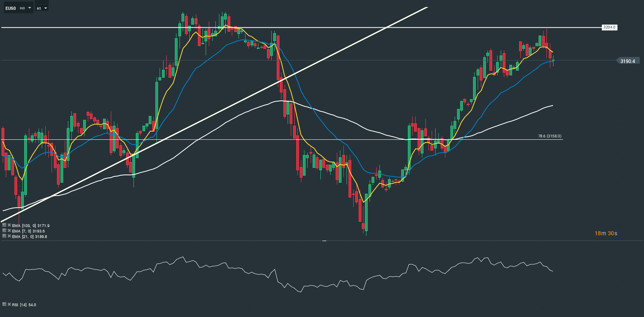
Task: Click the EU50 instrument name
Action: pyautogui.click(x=11, y=8)
